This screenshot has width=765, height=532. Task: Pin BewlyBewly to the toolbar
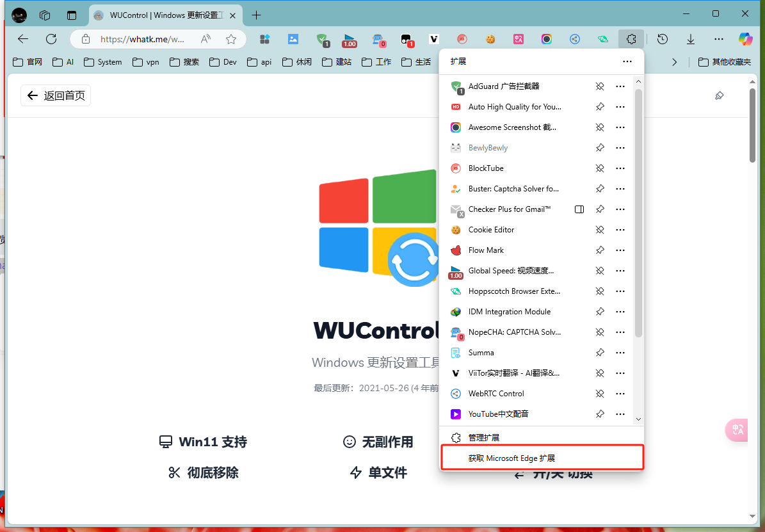600,148
